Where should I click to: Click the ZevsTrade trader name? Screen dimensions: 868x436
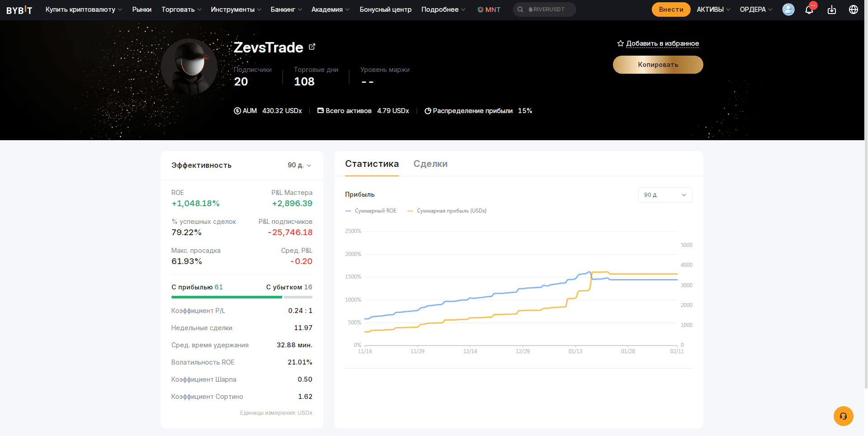(x=268, y=47)
